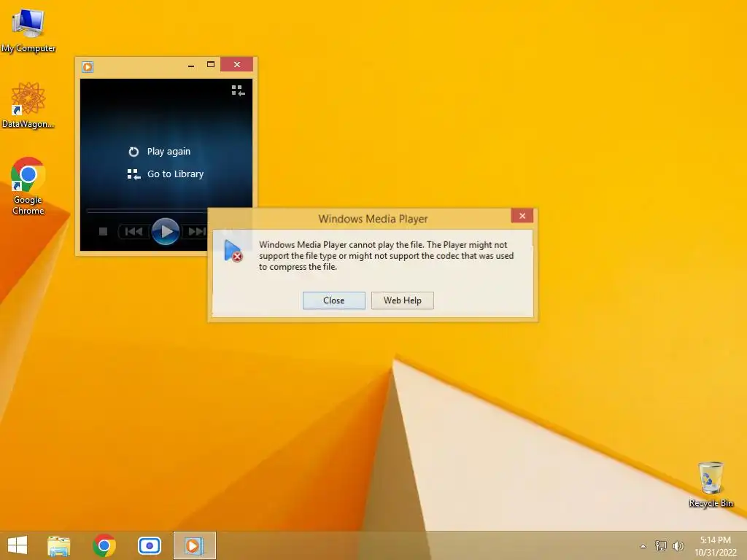This screenshot has height=560, width=747.
Task: Select the Google Chrome desktop shortcut
Action: tap(28, 186)
